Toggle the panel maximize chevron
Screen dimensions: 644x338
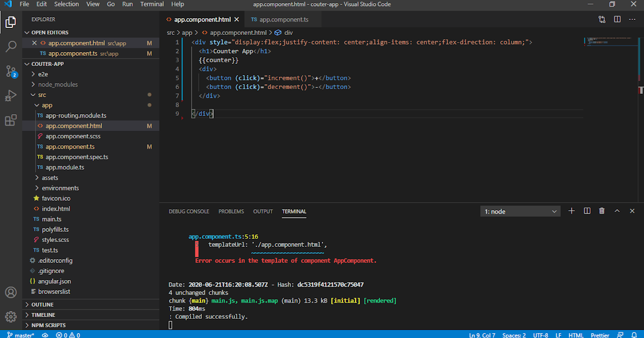[617, 210]
